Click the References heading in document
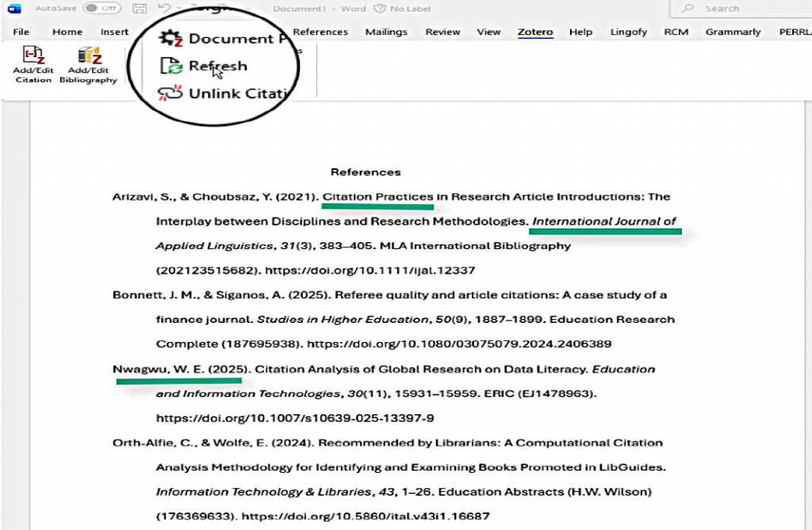Screen dimensions: 812x530 pos(366,172)
